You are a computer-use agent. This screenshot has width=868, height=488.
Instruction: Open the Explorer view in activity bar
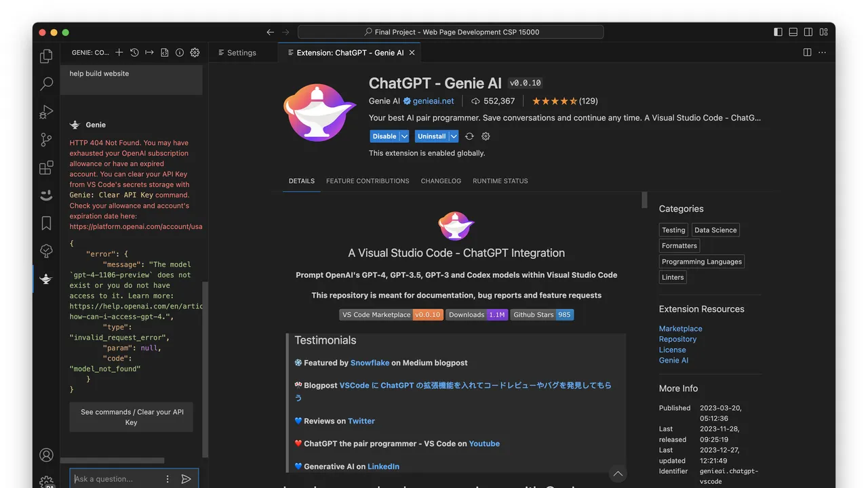point(46,56)
